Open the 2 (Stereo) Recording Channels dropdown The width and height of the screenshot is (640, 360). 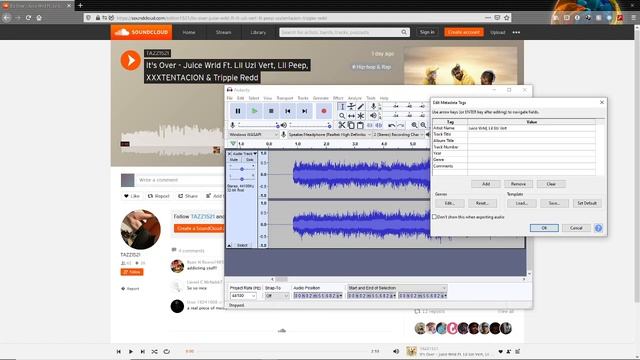coord(398,134)
